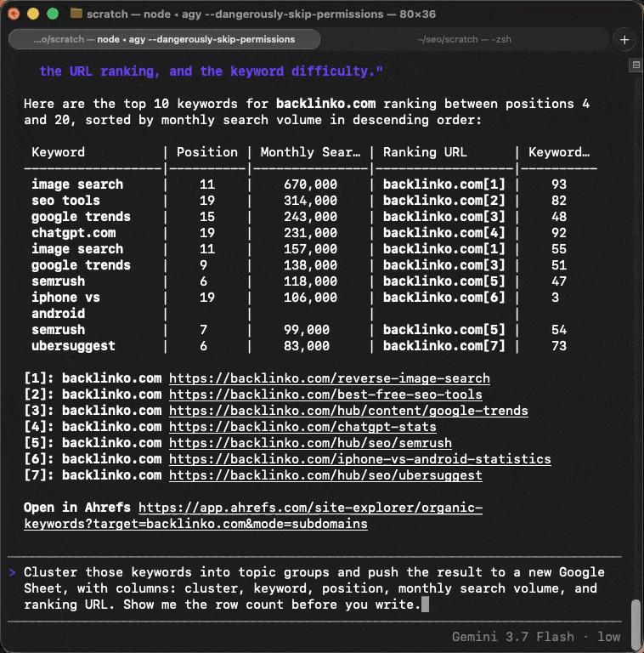Screen dimensions: 644x653
Task: Click the keyword difficulty value 93
Action: pos(559,185)
